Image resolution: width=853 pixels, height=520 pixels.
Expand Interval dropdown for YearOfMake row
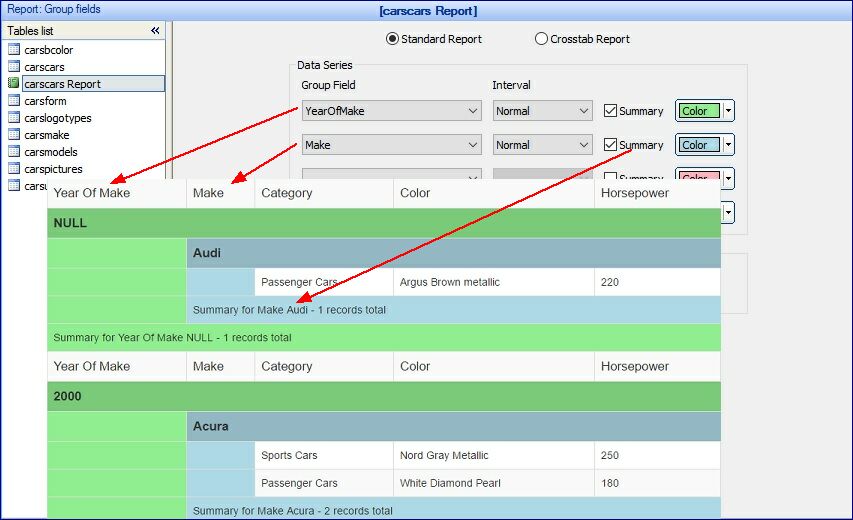[x=584, y=111]
